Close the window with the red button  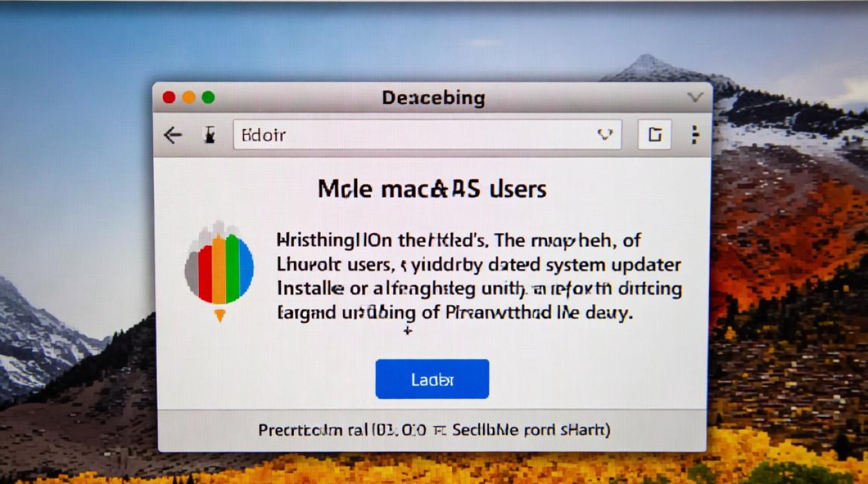(169, 97)
